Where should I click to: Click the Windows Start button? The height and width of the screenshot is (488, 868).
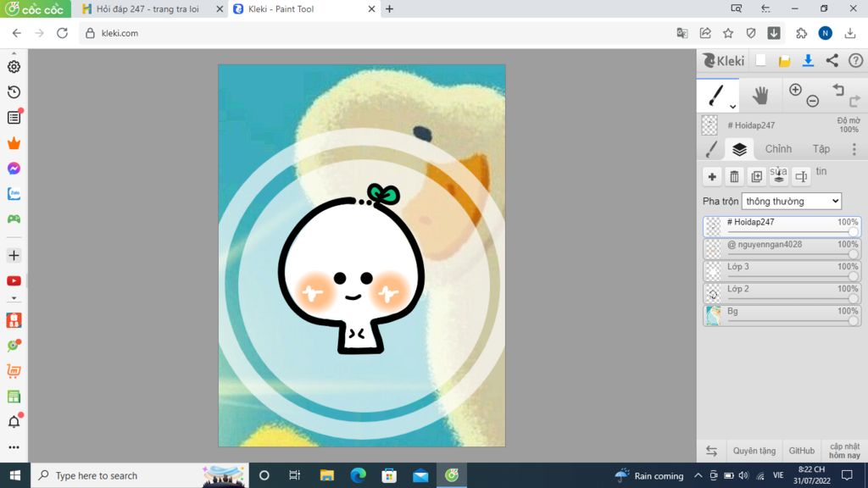pyautogui.click(x=15, y=475)
